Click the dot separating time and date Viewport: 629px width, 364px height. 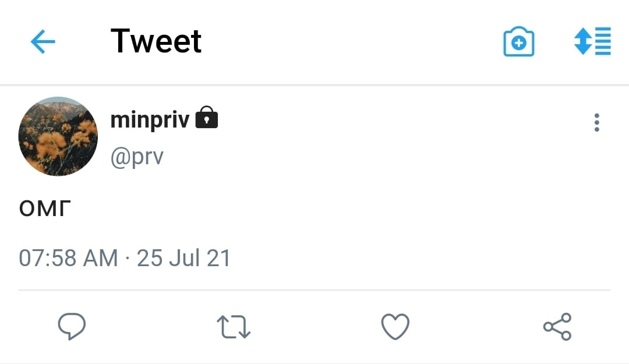pos(128,258)
